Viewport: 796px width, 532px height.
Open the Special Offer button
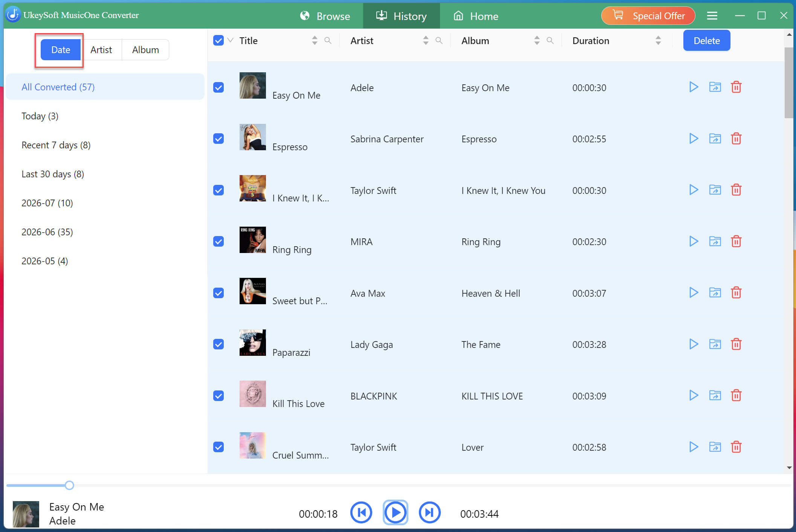coord(648,16)
